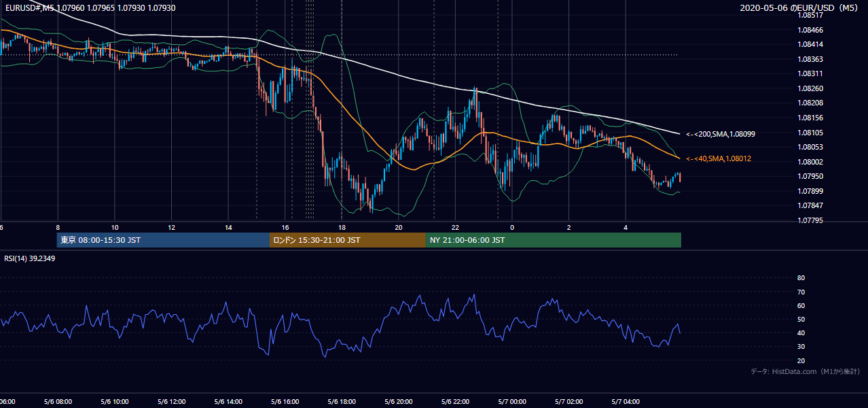Click hour label 22 under the price chart
This screenshot has width=868, height=408.
[x=456, y=227]
